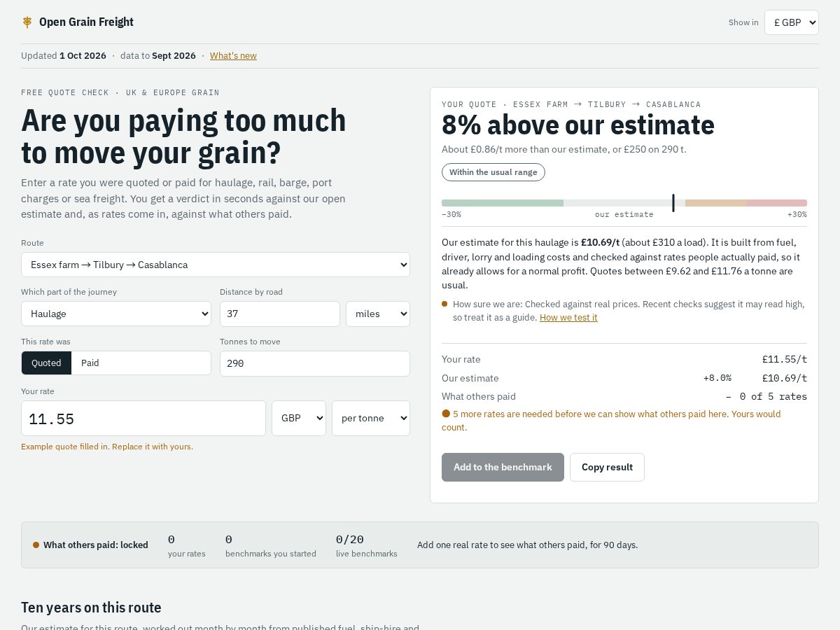Click the Copy result button
Screen dimensions: 840x630
pyautogui.click(x=607, y=467)
